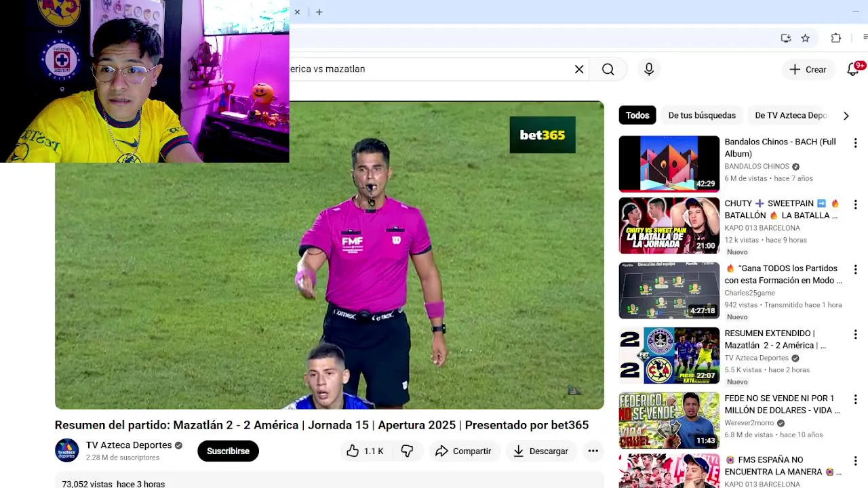Click Bandalos Chinos - BACH video title
The image size is (868, 488).
pyautogui.click(x=780, y=148)
